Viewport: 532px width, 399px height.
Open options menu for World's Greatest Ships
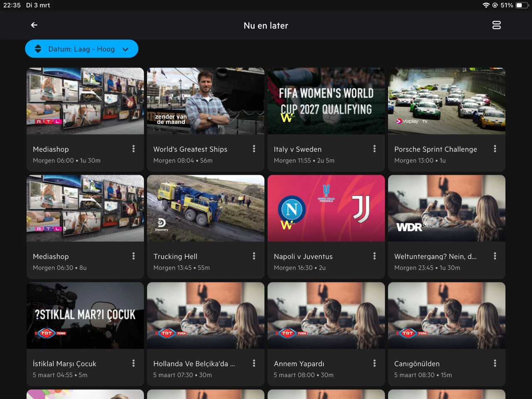[254, 149]
